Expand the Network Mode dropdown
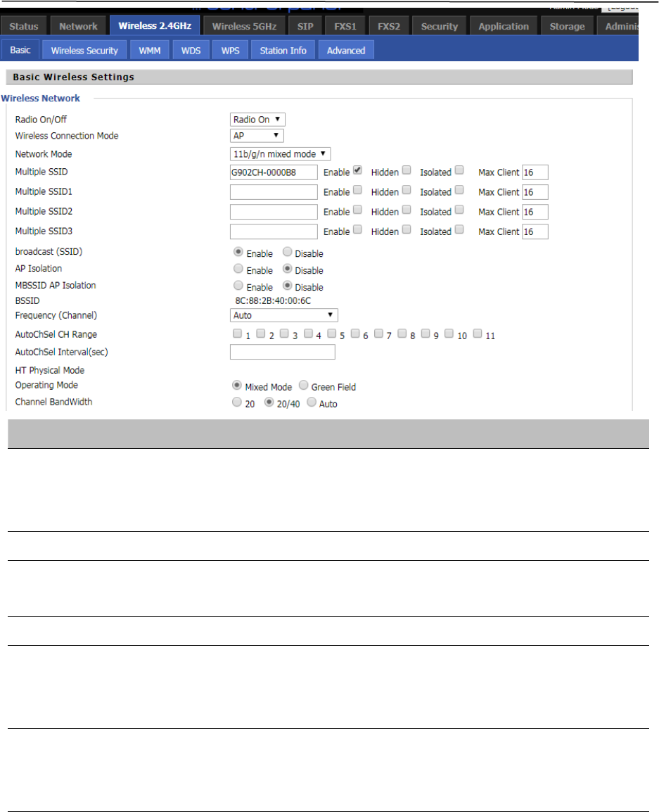 click(x=280, y=154)
